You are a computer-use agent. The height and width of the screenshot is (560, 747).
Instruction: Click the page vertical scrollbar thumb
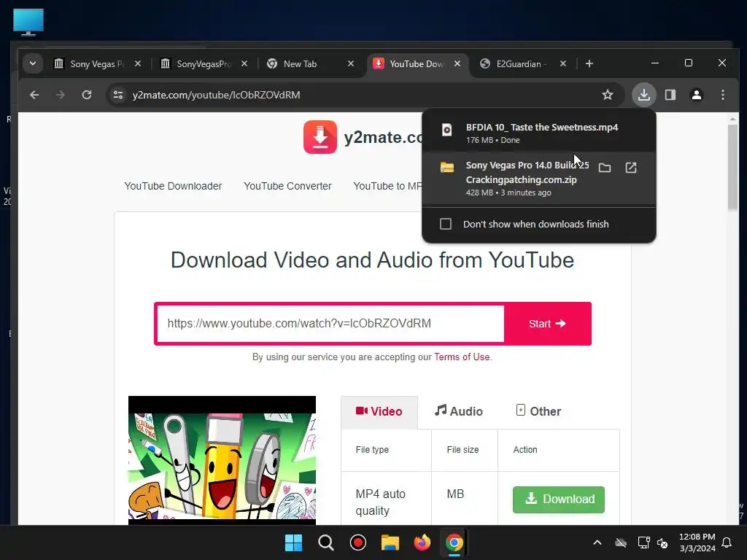(732, 167)
